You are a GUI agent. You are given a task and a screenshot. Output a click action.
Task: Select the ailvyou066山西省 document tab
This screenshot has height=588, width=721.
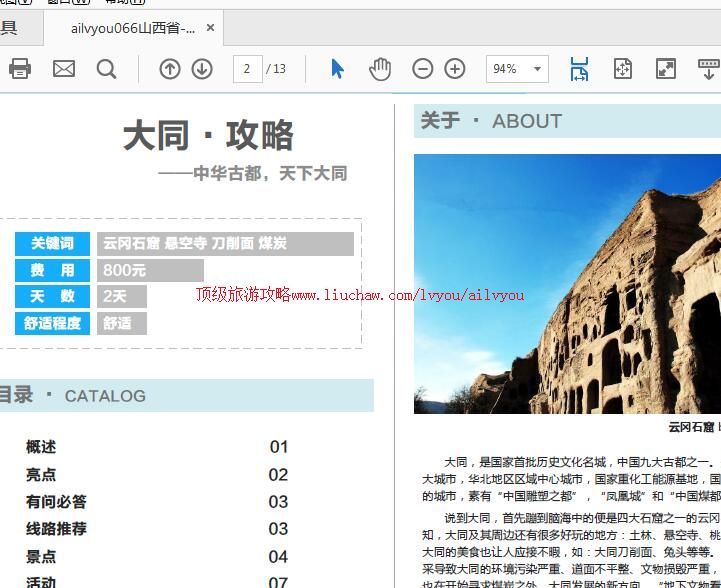pos(133,28)
